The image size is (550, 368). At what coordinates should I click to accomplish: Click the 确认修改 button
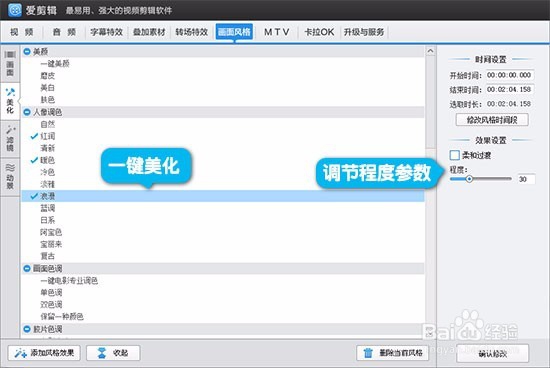[x=492, y=354]
